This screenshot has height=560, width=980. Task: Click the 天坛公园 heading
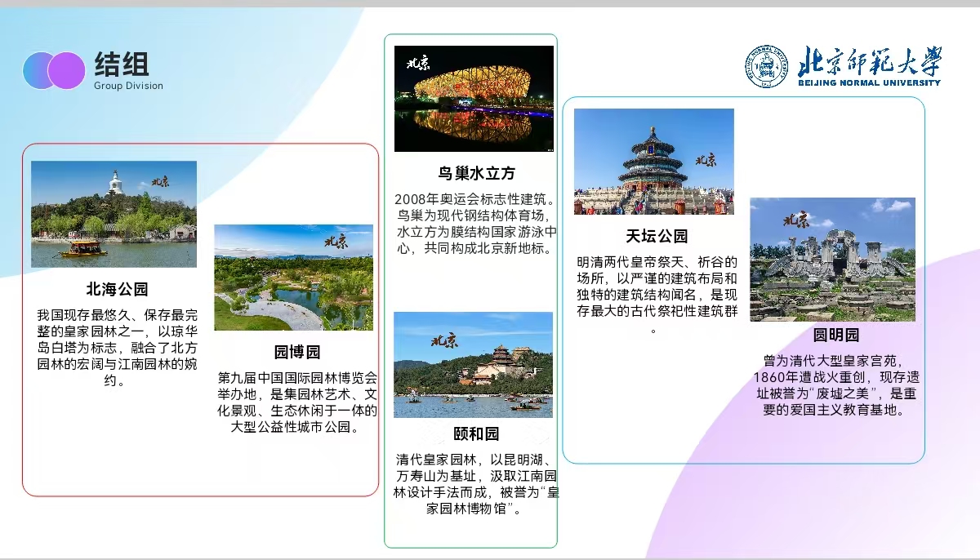pos(657,237)
